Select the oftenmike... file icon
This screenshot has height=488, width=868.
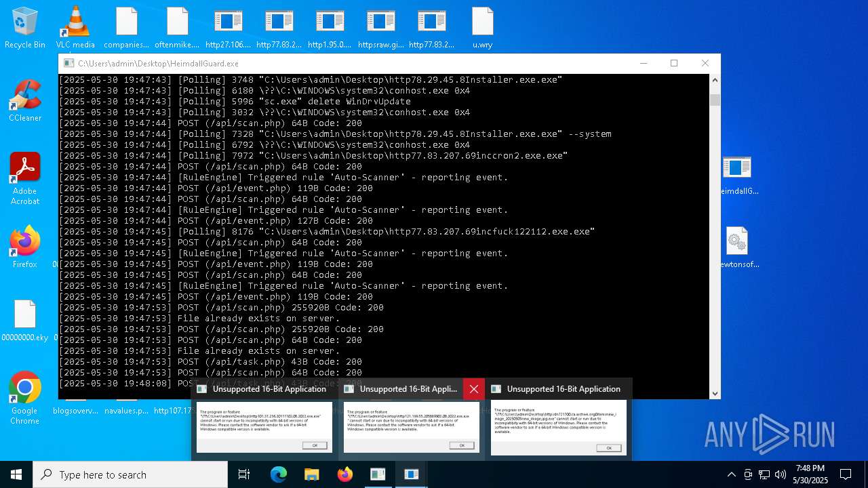[177, 28]
